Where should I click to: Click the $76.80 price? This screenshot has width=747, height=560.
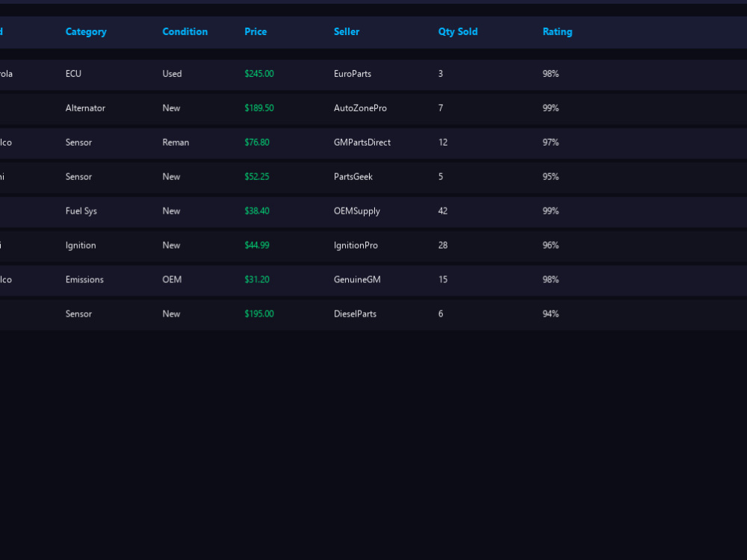point(257,143)
